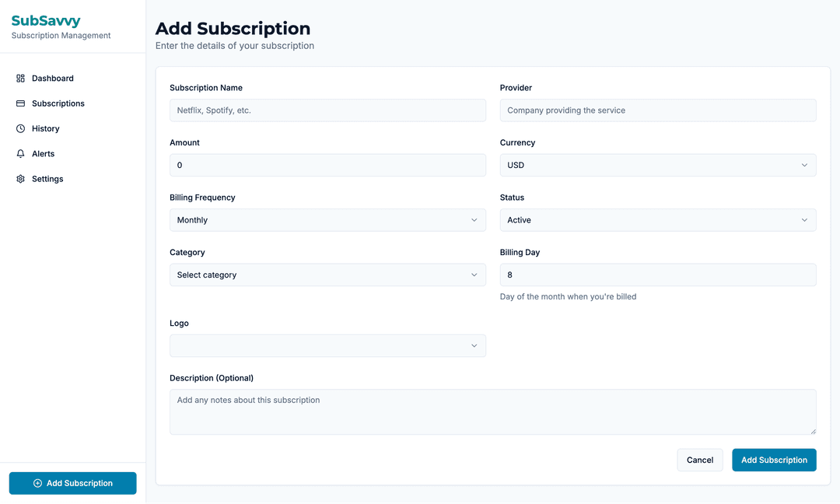Click inside the Description notes textarea
The image size is (840, 504).
tap(492, 411)
